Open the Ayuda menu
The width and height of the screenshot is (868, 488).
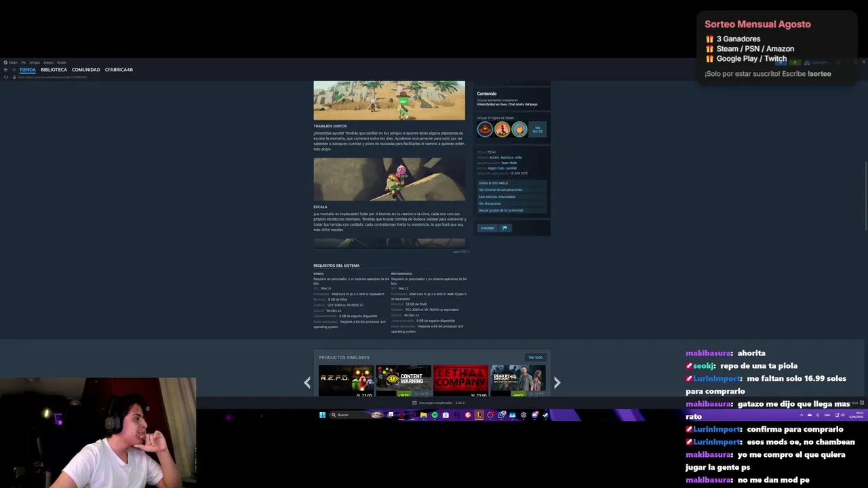pos(61,62)
